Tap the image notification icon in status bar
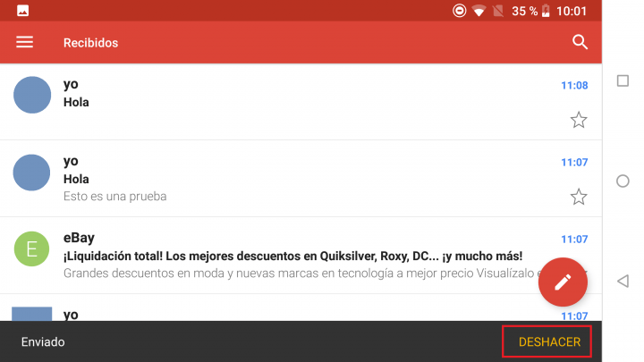Image resolution: width=644 pixels, height=362 pixels. pyautogui.click(x=23, y=11)
